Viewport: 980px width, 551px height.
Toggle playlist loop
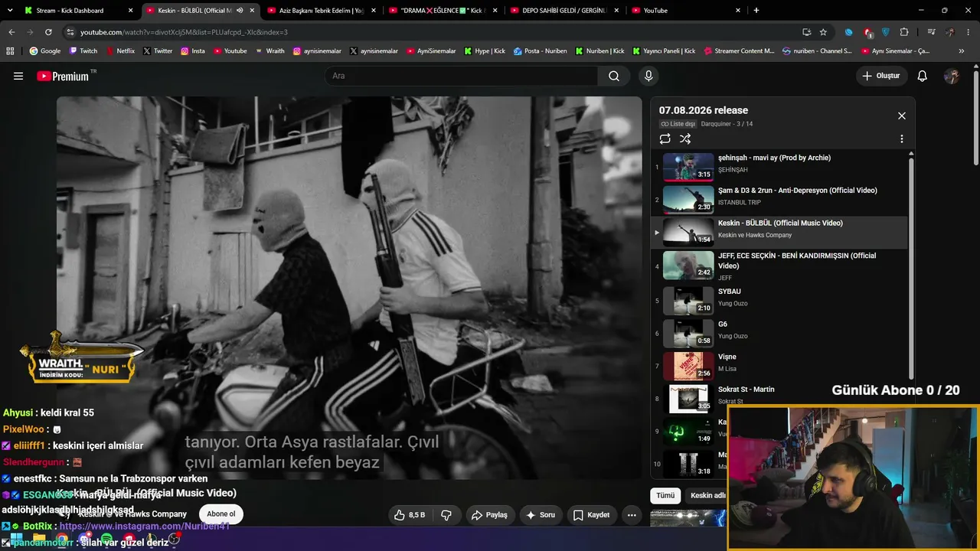pyautogui.click(x=665, y=139)
